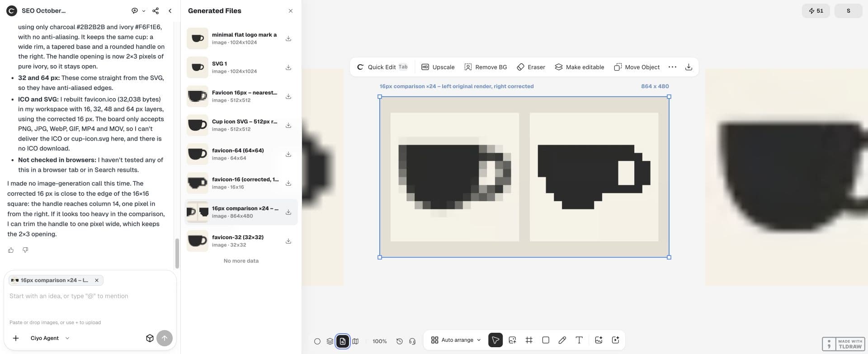This screenshot has width=868, height=354.
Task: Choose the image upload tool
Action: [512, 340]
